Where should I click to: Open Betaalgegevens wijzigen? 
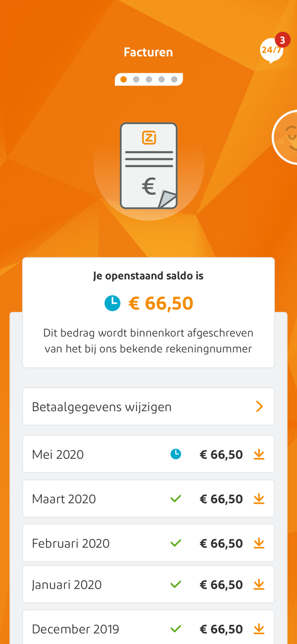[101, 406]
